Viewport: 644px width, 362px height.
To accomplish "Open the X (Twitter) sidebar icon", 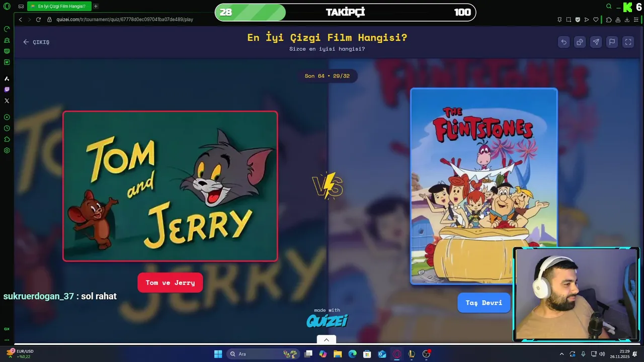I will click(x=7, y=101).
